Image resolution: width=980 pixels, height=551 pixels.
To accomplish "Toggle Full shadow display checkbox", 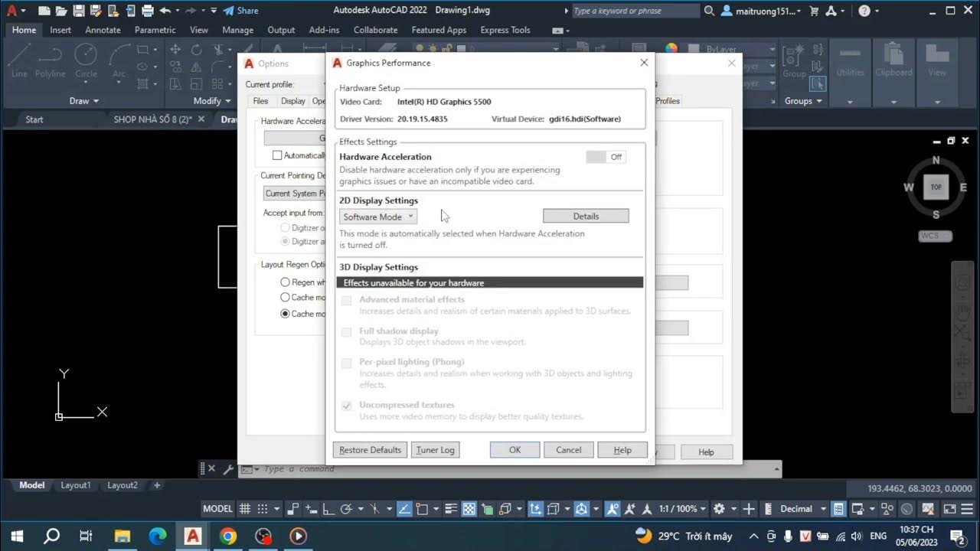I will pos(347,332).
